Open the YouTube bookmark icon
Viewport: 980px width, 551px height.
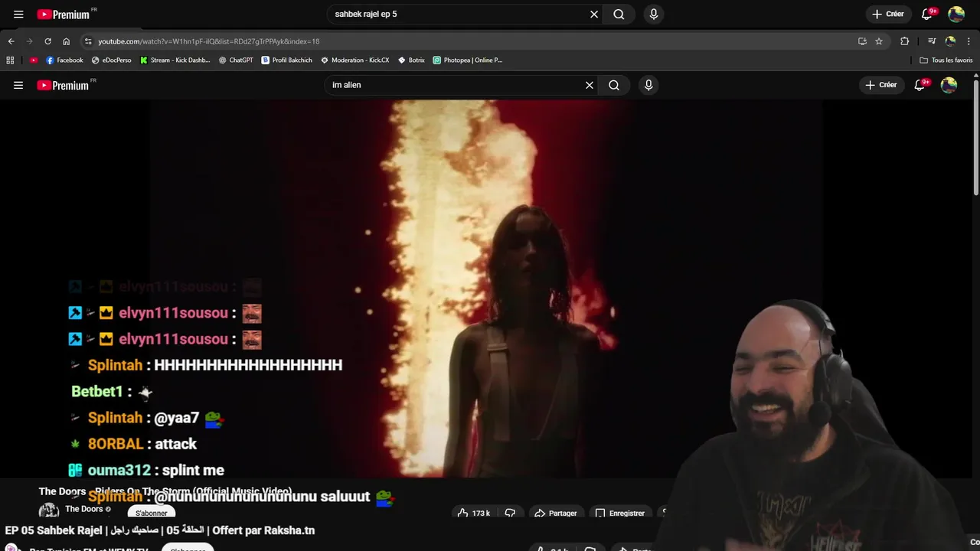33,60
